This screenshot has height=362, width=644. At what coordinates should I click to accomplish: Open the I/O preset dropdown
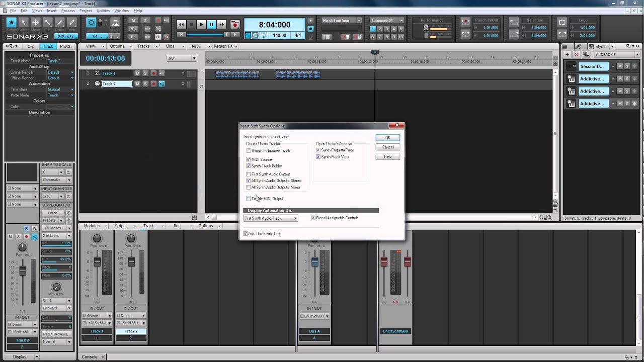click(x=182, y=58)
